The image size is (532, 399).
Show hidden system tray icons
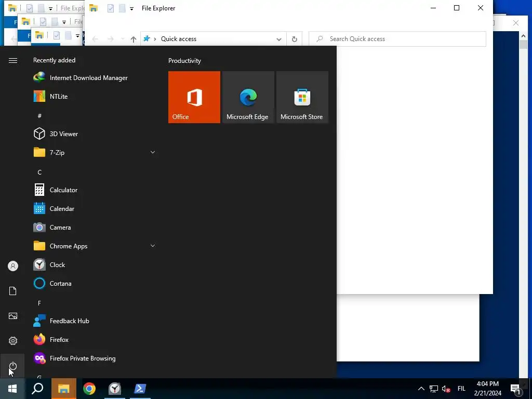[x=421, y=389]
